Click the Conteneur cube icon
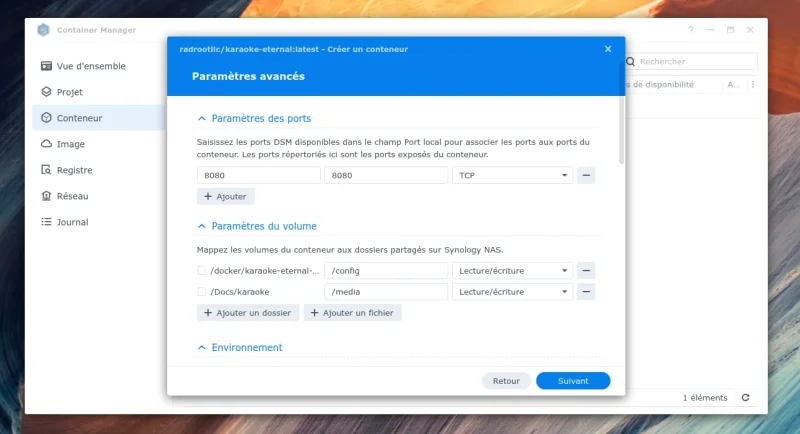Viewport: 800px width, 434px height. click(x=46, y=118)
